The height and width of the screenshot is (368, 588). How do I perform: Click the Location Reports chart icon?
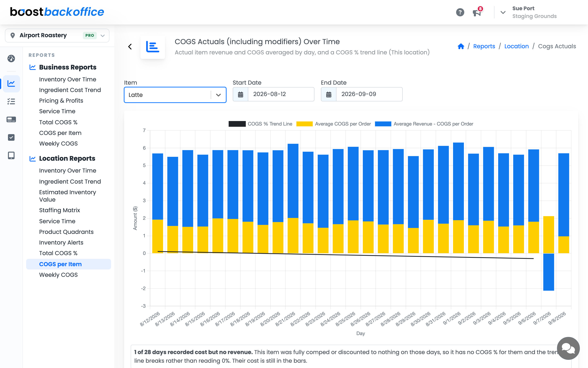click(32, 158)
